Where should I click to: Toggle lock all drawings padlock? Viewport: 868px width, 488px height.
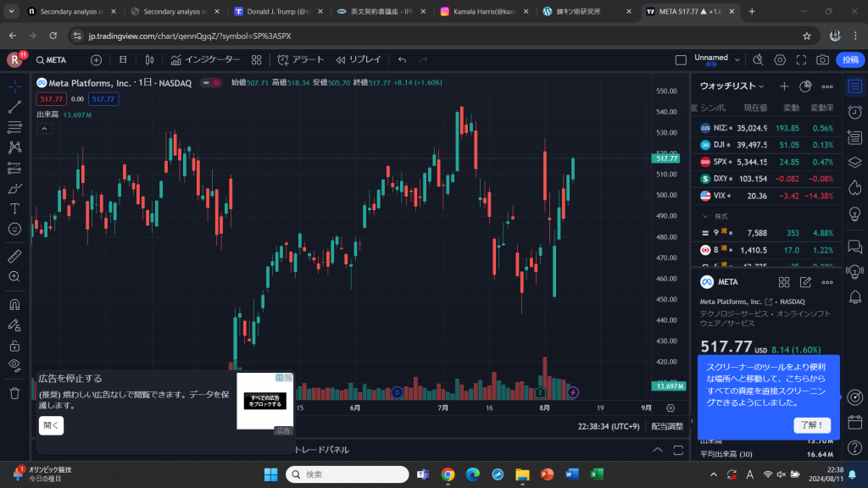14,346
